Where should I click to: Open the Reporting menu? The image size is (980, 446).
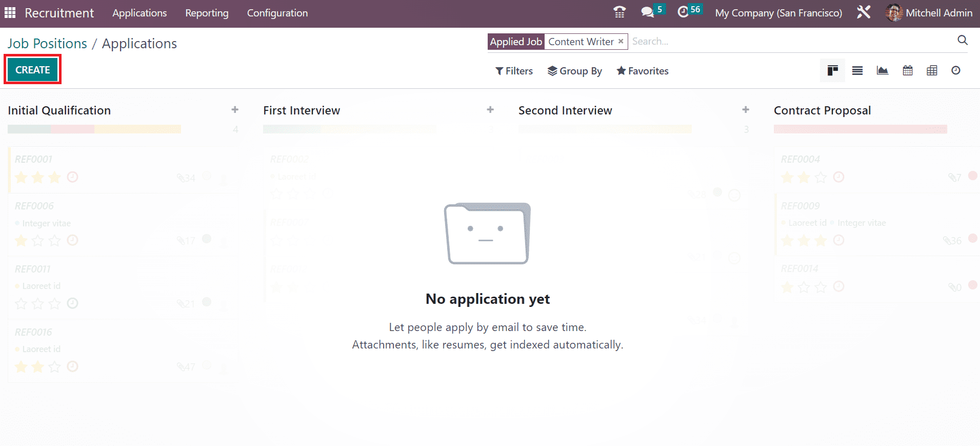(x=207, y=13)
